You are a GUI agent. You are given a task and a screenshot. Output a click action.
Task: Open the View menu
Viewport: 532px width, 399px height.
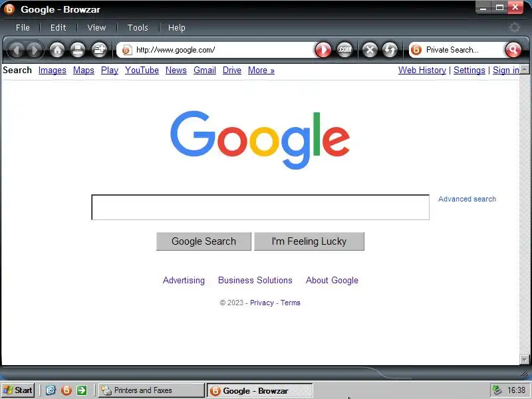(96, 27)
